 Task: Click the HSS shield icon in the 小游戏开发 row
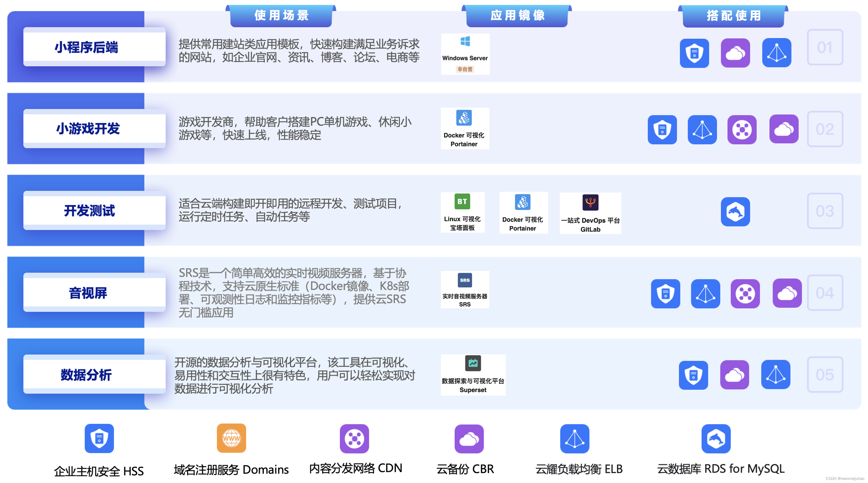(x=662, y=129)
